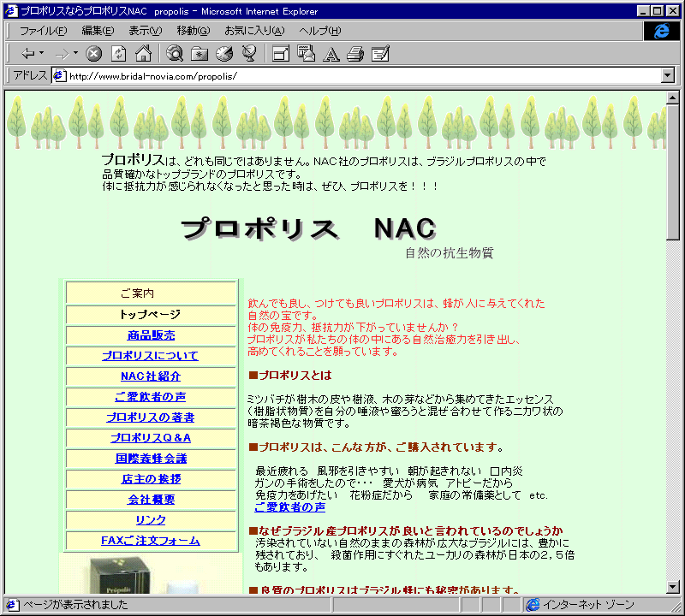The height and width of the screenshot is (616, 685).
Task: Open the Mail toolbar icon
Action: [x=306, y=54]
